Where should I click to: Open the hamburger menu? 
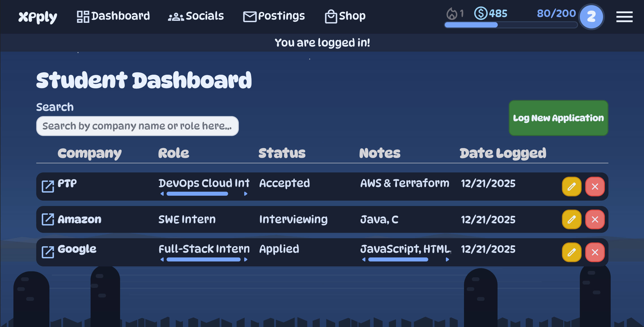click(624, 17)
